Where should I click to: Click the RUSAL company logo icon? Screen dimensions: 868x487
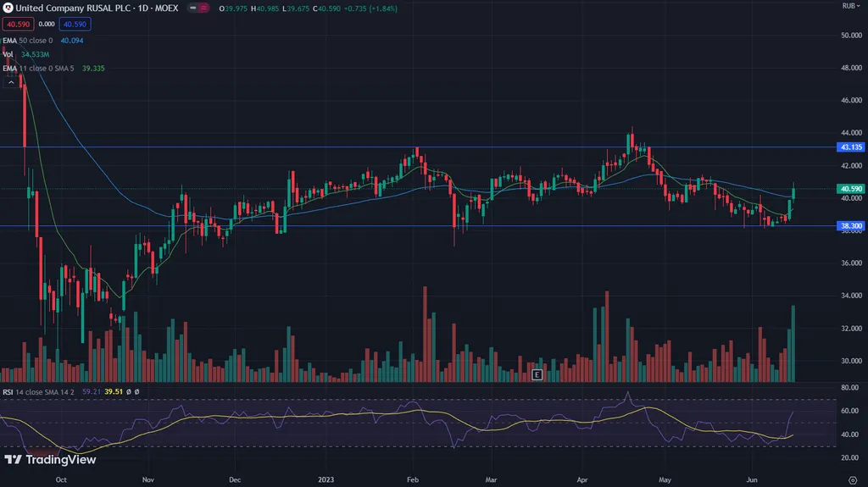pos(8,8)
